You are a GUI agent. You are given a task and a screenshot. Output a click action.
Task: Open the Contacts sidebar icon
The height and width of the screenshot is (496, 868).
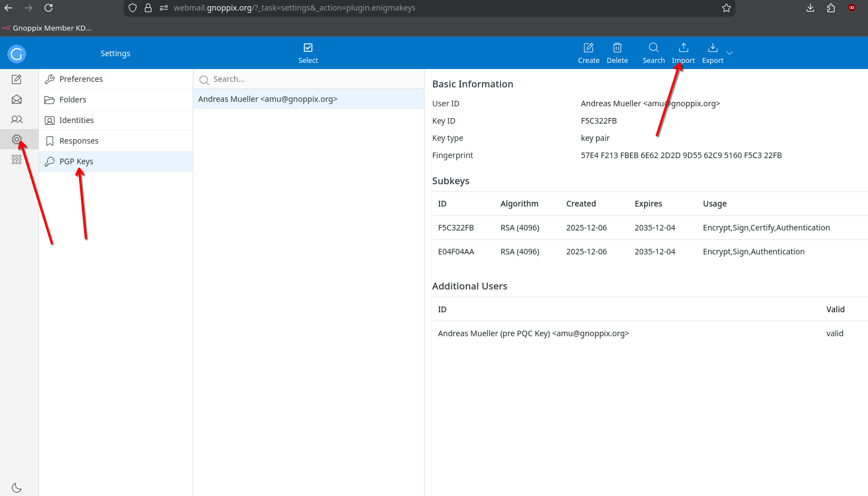[17, 120]
